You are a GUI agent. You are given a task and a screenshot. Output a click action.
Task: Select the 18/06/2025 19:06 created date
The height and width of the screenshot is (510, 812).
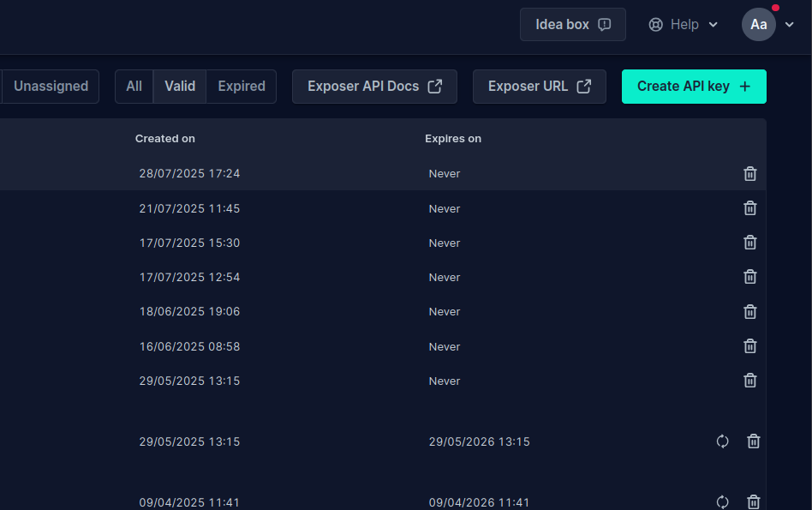189,311
